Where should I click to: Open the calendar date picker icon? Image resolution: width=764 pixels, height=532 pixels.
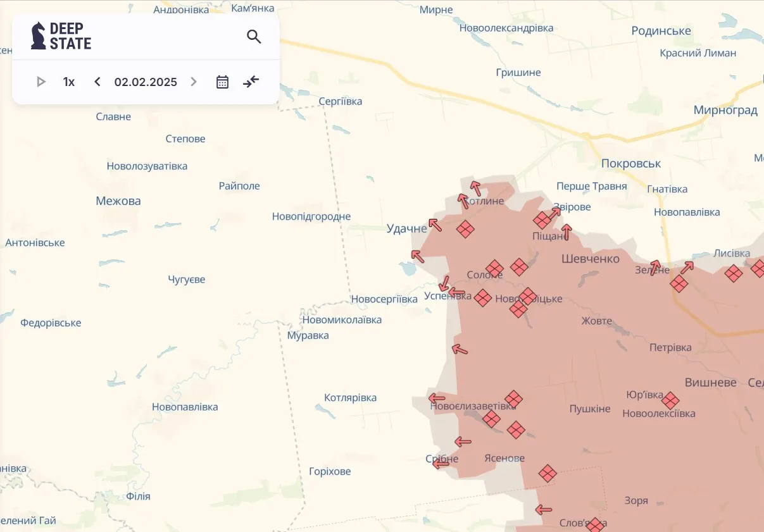point(222,82)
